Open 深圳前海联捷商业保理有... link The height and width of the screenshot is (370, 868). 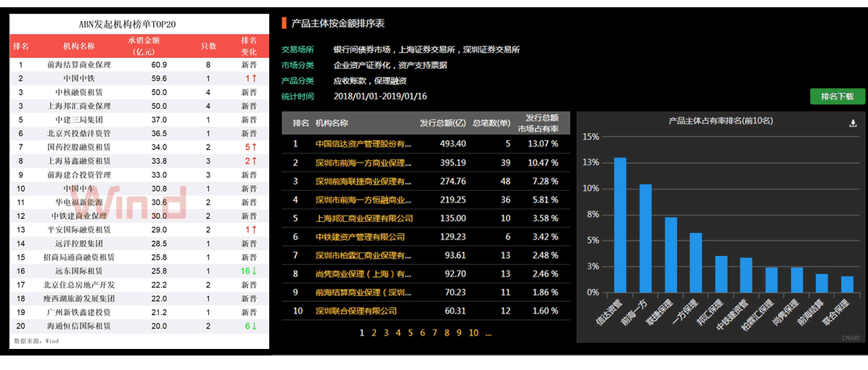point(363,181)
